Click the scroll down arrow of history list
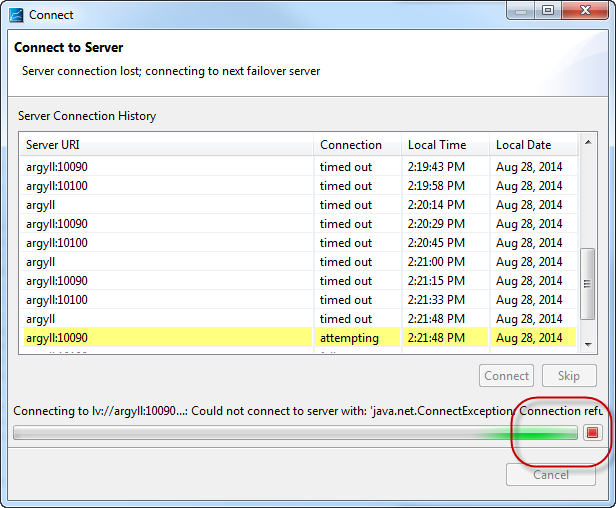 [x=588, y=345]
